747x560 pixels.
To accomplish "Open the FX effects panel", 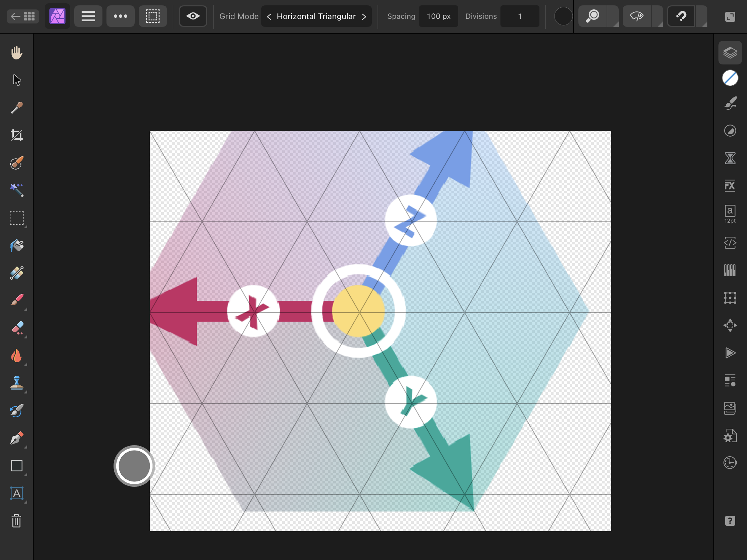I will coord(730,185).
